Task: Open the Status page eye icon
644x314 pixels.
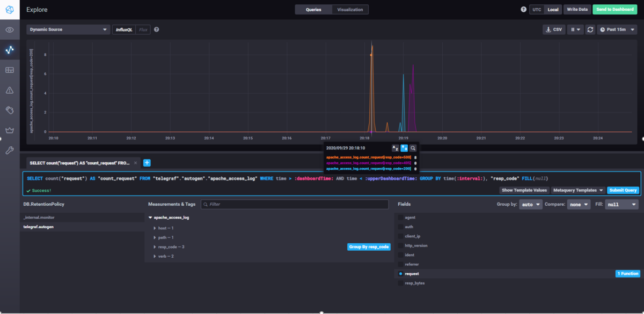Action: point(10,30)
